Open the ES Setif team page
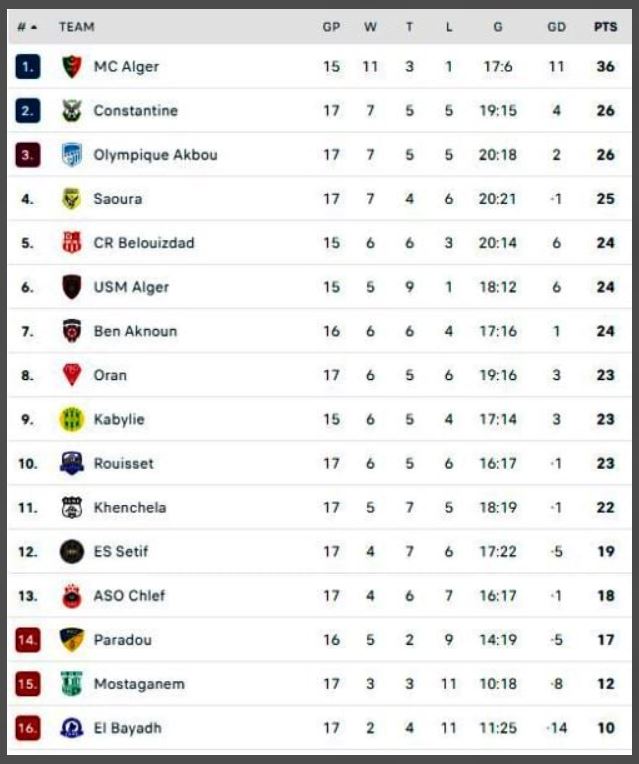639x764 pixels. click(x=121, y=551)
